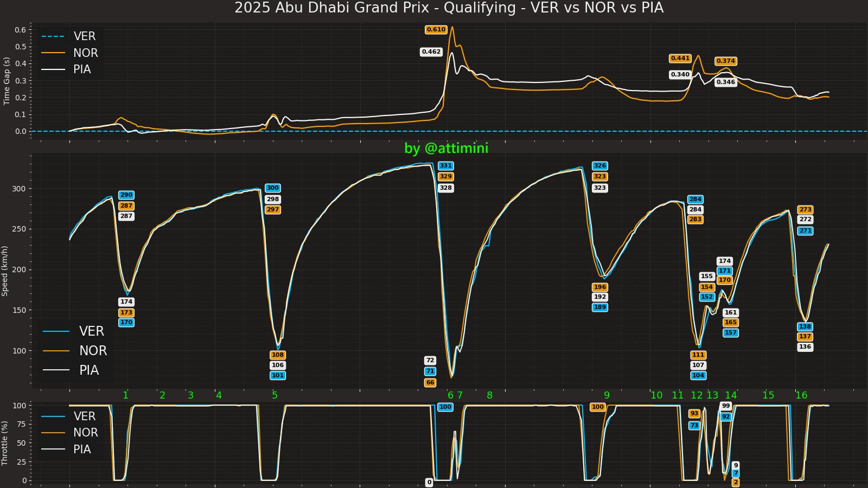Click the 'Time Gap (s)' axis label
Screen dimensions: 868x488
point(7,81)
